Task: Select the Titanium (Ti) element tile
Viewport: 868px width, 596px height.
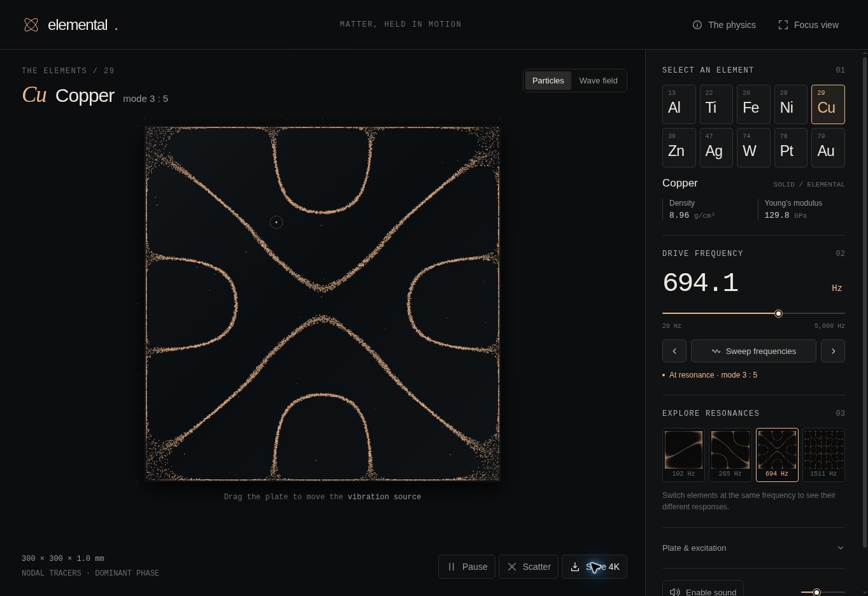Action: [x=716, y=104]
